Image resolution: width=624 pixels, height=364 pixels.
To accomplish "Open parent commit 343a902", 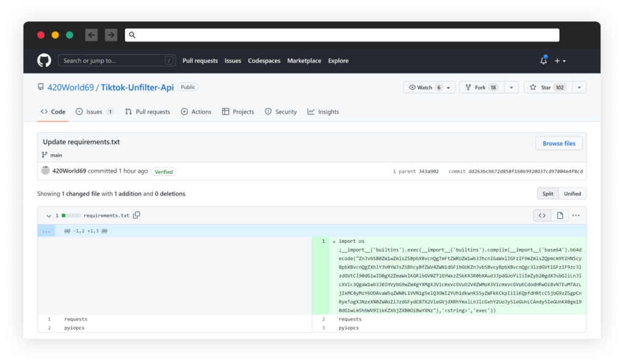I will [x=428, y=172].
